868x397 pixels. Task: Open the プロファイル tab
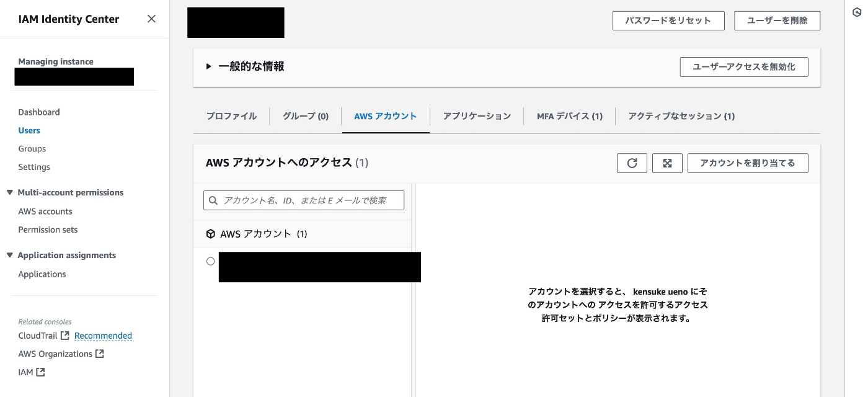pyautogui.click(x=231, y=116)
